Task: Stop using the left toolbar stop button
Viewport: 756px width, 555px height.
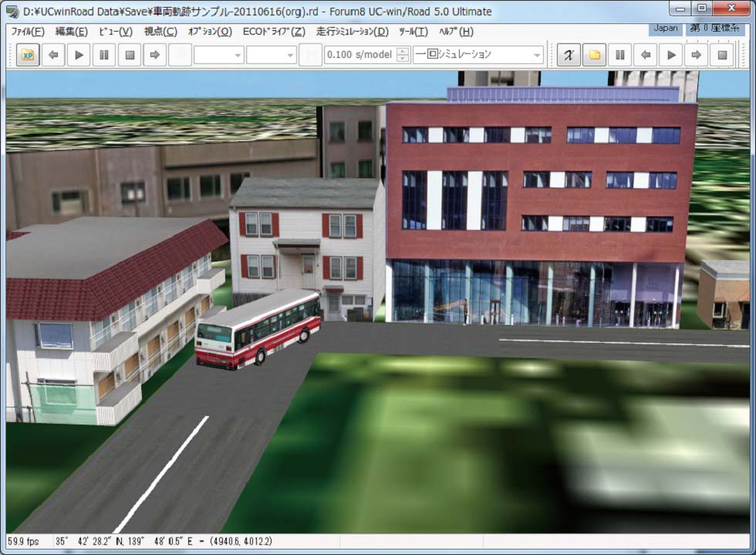Action: tap(130, 55)
